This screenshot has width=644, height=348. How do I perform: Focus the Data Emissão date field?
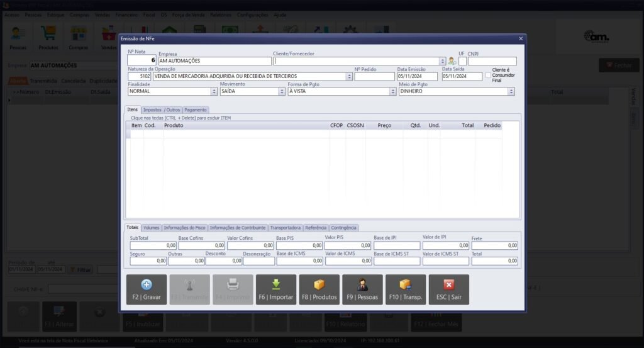417,77
